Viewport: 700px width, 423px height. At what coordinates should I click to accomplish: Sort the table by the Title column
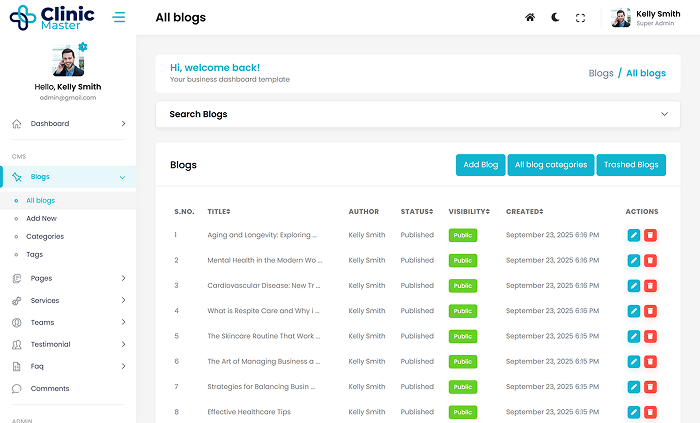tap(219, 211)
